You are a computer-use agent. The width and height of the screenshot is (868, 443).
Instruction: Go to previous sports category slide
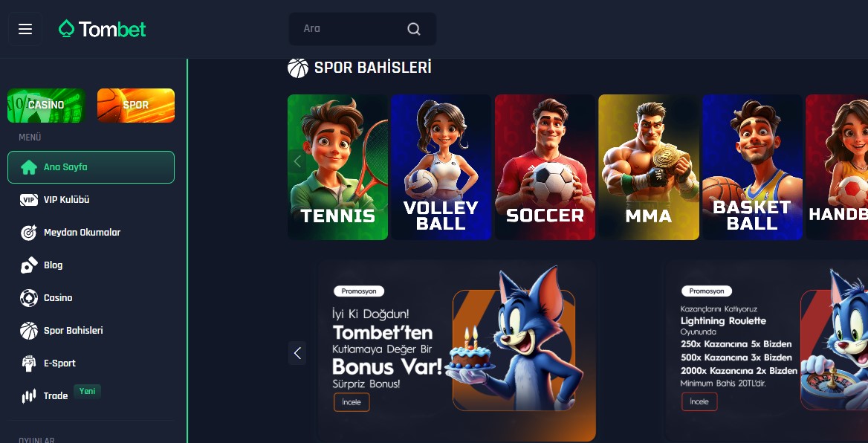click(x=297, y=161)
